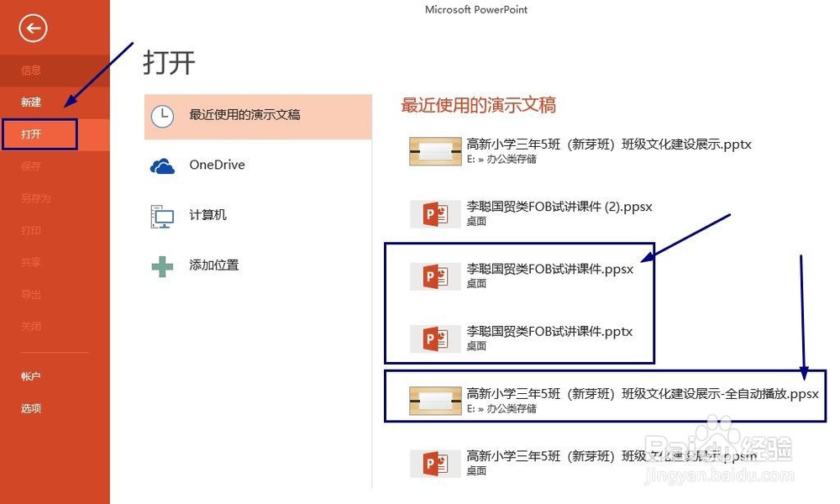The height and width of the screenshot is (504, 840).
Task: Select 新建 in the sidebar
Action: coord(30,102)
